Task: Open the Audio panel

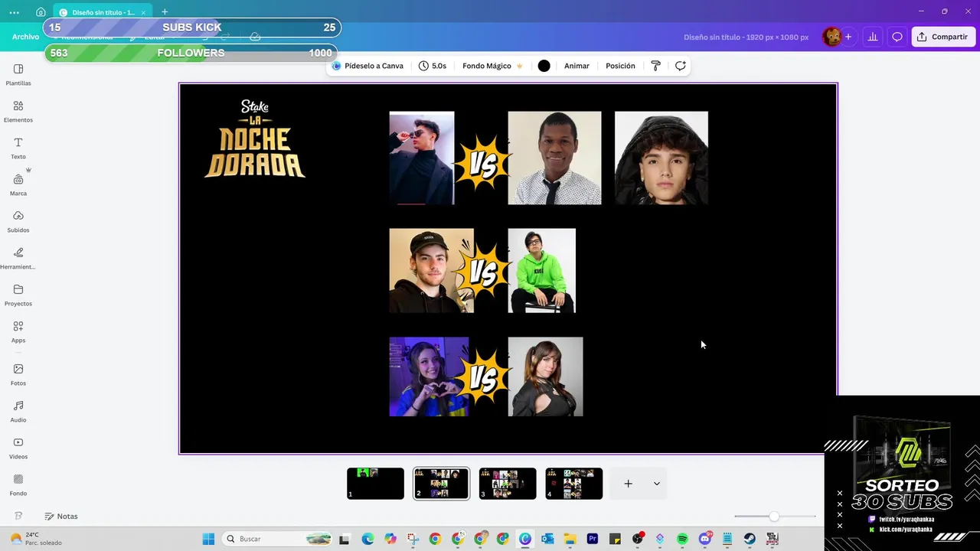Action: tap(18, 412)
